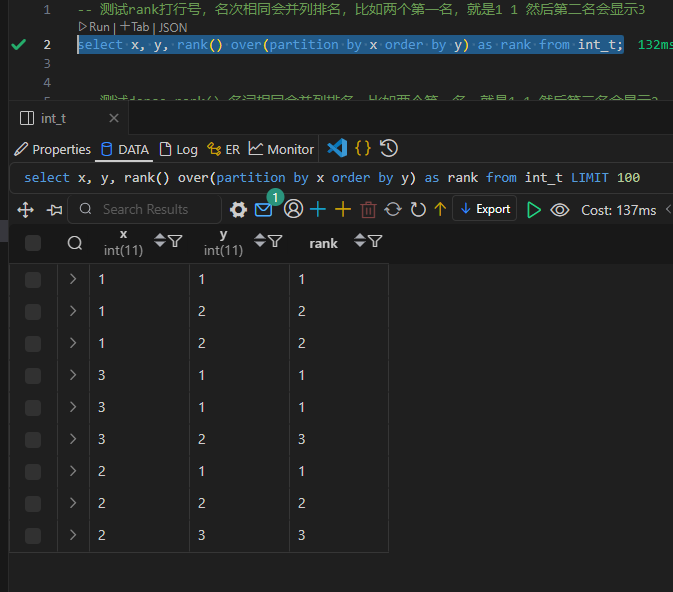Image resolution: width=673 pixels, height=592 pixels.
Task: Click the VS Code logo icon
Action: 337,149
